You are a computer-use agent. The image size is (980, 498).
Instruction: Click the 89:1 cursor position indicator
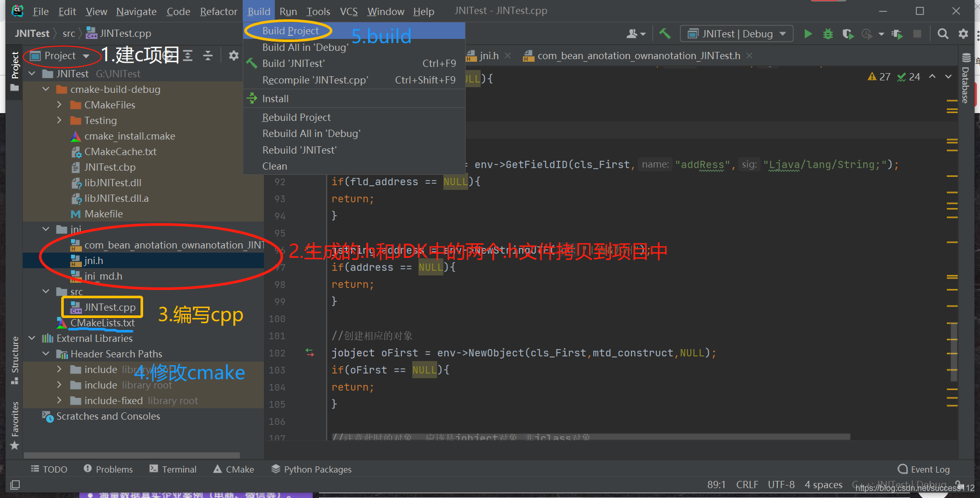tap(716, 485)
